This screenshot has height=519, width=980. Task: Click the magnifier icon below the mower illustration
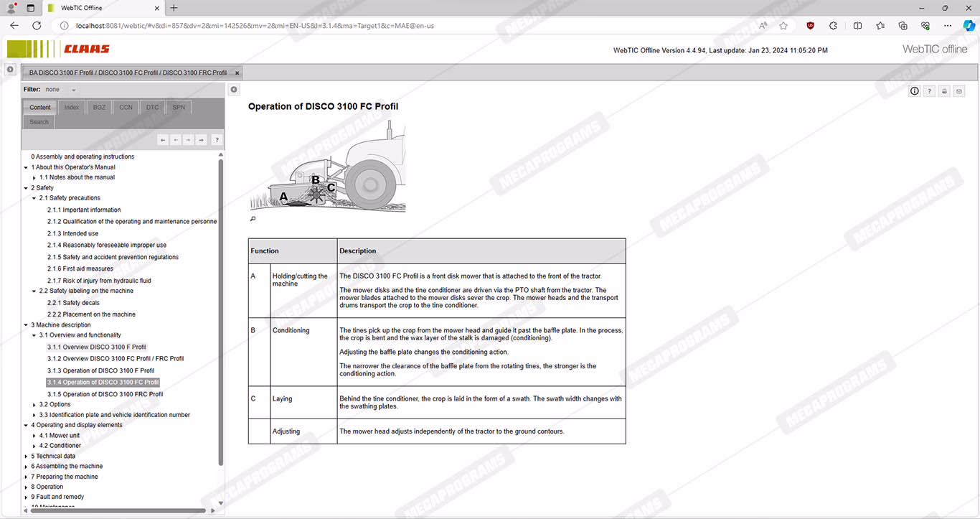pyautogui.click(x=253, y=219)
